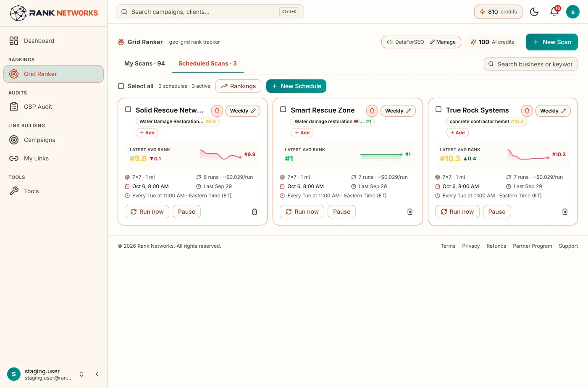
Task: Edit Weekly frequency on Smart Rescue Zone
Action: tap(398, 111)
